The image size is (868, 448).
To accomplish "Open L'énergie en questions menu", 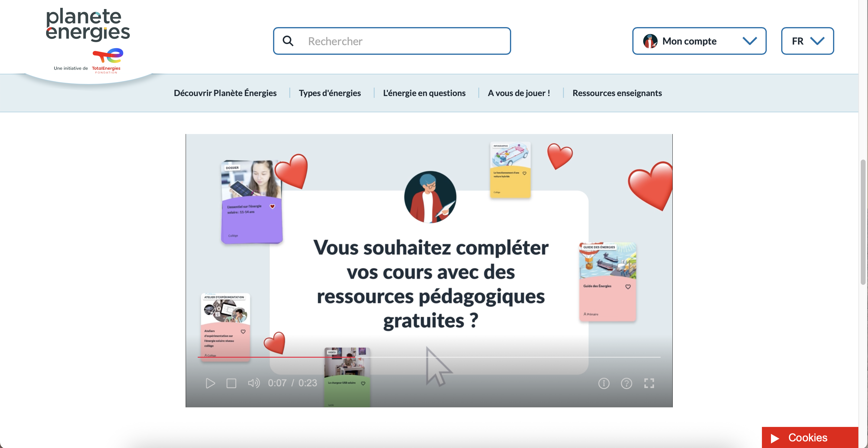I will coord(424,93).
